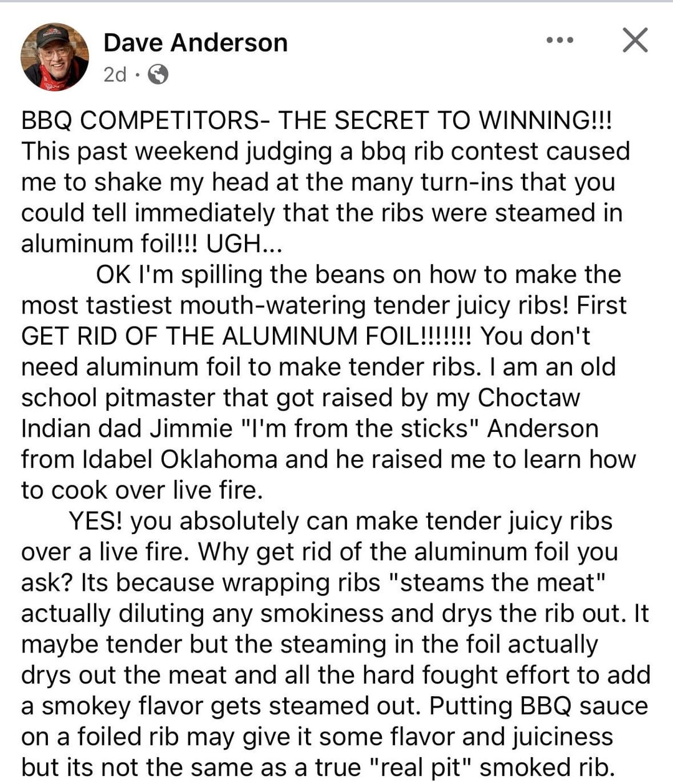Click the YES! you absolutely can line
Viewport: 673px width, 784px height.
point(340,521)
